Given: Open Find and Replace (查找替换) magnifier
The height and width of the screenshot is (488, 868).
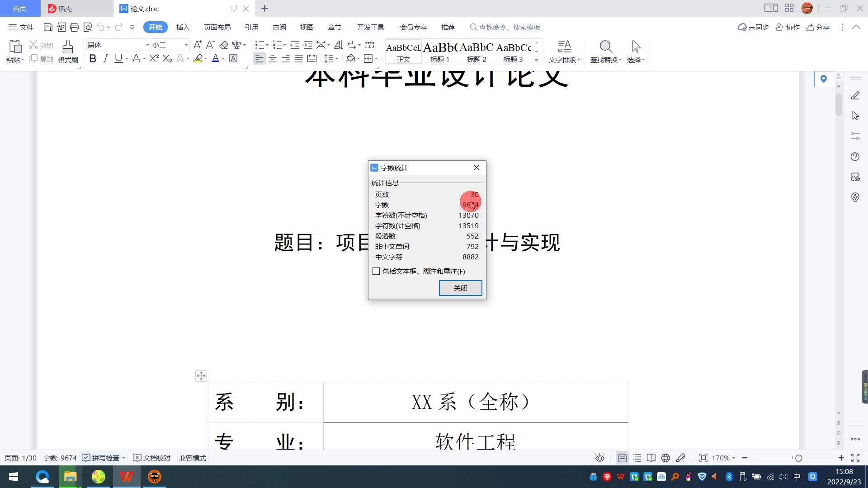Looking at the screenshot, I should click(606, 47).
